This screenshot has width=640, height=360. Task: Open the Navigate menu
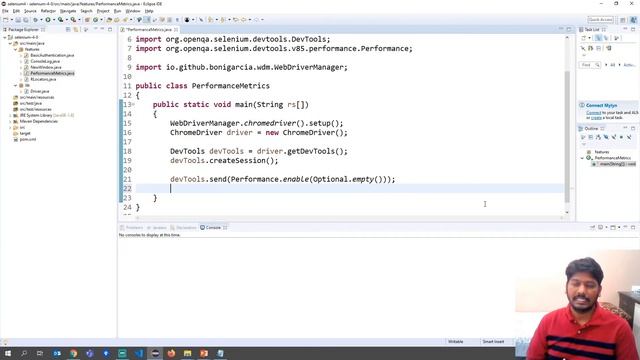coord(68,11)
